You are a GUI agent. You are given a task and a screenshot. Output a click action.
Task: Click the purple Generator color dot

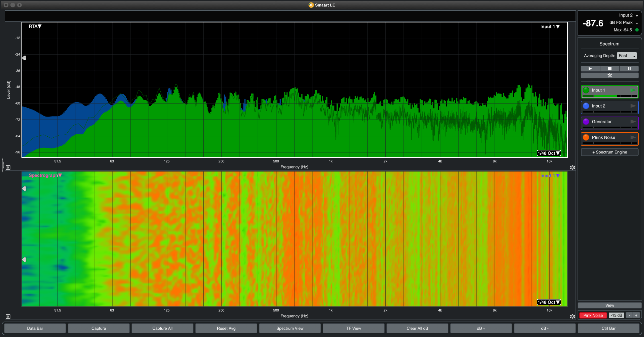point(586,122)
